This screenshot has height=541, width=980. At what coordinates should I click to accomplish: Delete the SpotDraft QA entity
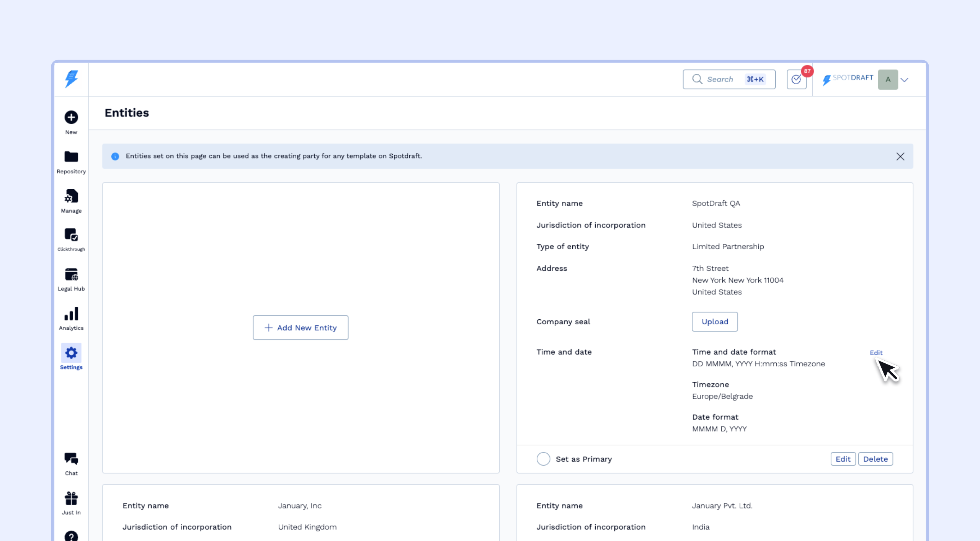point(875,459)
